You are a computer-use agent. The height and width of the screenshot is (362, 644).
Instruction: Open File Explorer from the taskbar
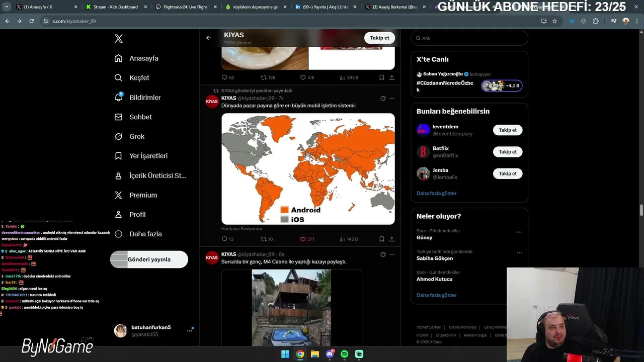tap(314, 354)
